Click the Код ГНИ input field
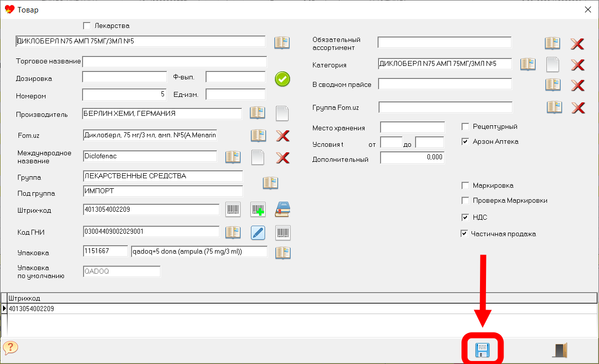The image size is (599, 364). (151, 232)
